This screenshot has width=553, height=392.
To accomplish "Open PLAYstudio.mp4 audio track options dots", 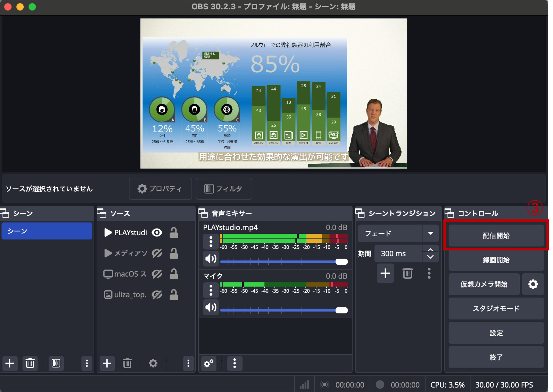I will click(x=211, y=242).
